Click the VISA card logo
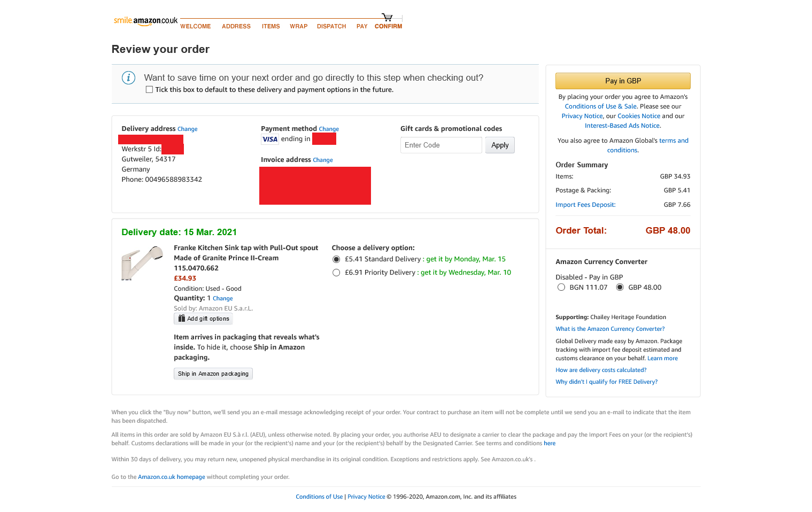 coord(270,139)
